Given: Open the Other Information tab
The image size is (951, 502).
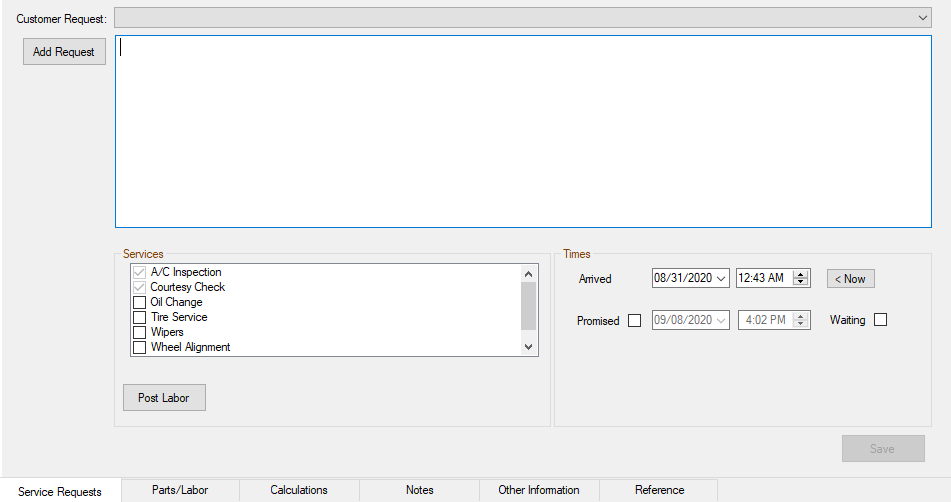Looking at the screenshot, I should point(539,490).
